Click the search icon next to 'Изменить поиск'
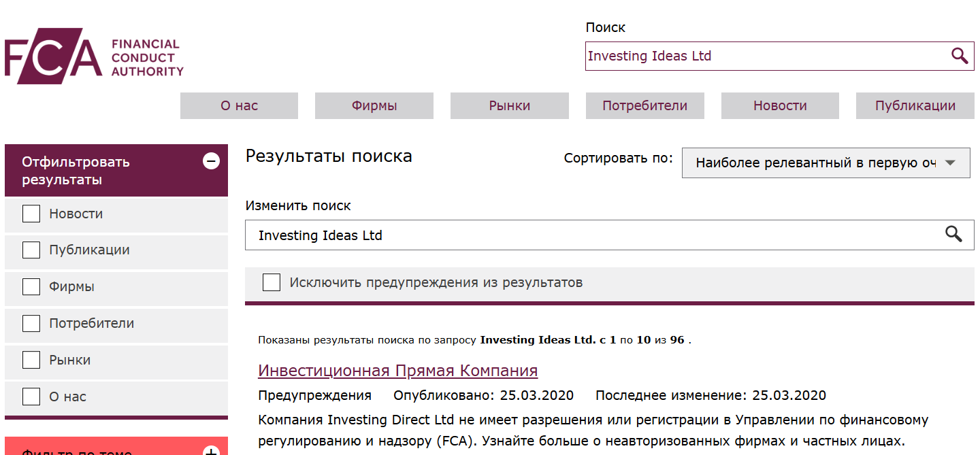 tap(953, 234)
